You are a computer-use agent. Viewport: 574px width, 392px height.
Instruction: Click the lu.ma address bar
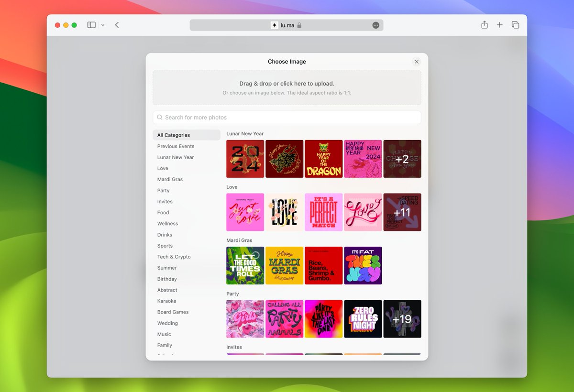click(x=287, y=25)
